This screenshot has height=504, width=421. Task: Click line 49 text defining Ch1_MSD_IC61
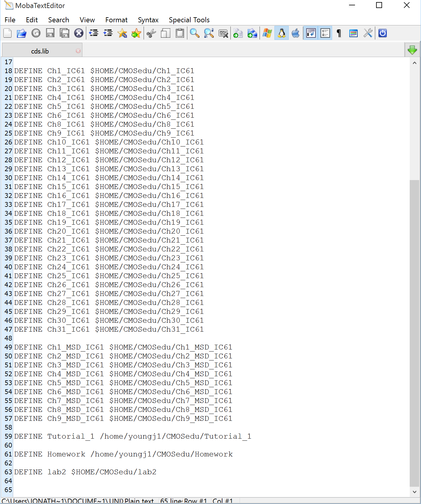point(123,347)
